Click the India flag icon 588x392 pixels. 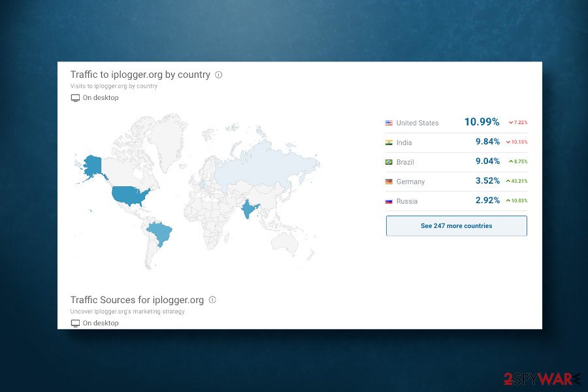point(389,142)
